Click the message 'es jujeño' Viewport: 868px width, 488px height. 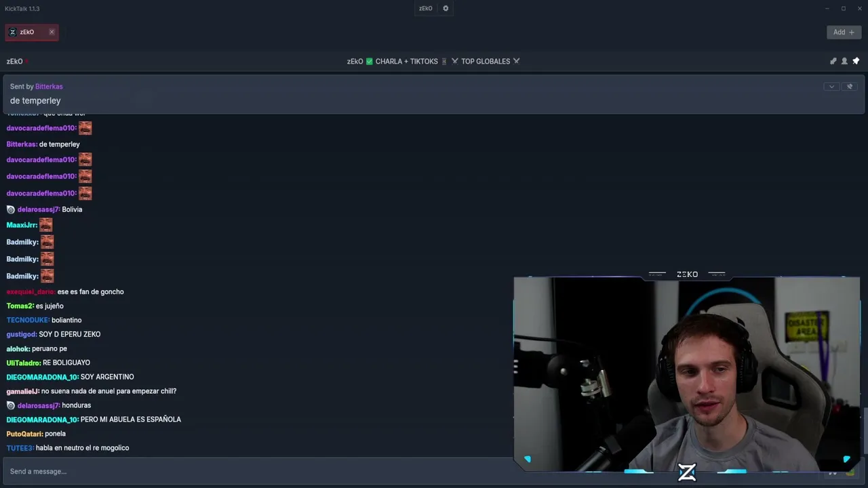tap(50, 306)
